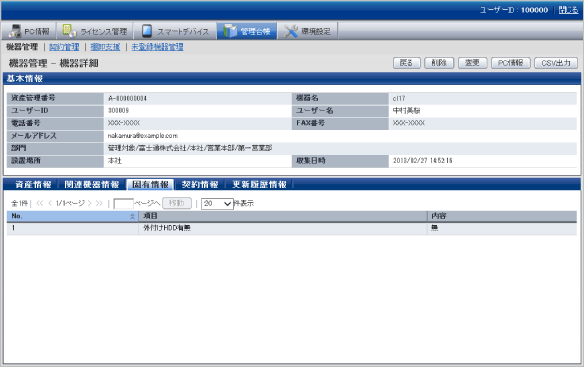Screen dimensions: 584x367
Task: Click the page number input field
Action: 123,203
